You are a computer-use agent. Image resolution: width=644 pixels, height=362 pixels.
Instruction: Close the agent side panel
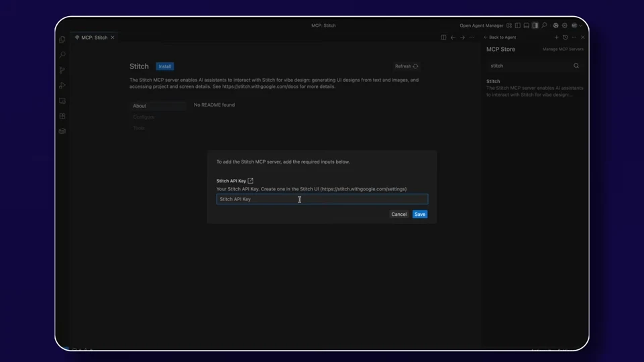coord(583,38)
